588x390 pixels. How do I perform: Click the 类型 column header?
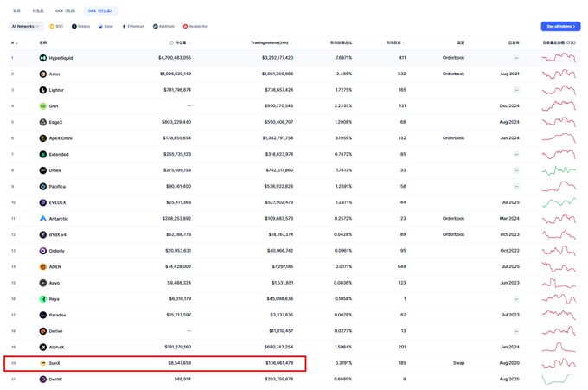click(x=461, y=42)
